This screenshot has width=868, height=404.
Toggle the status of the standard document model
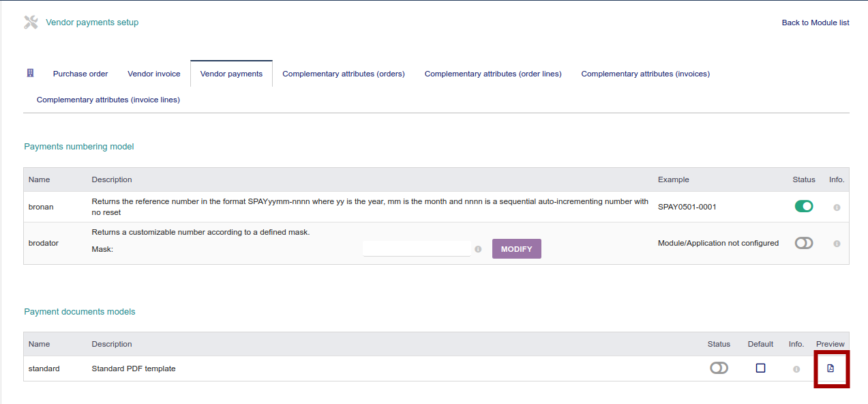tap(719, 368)
